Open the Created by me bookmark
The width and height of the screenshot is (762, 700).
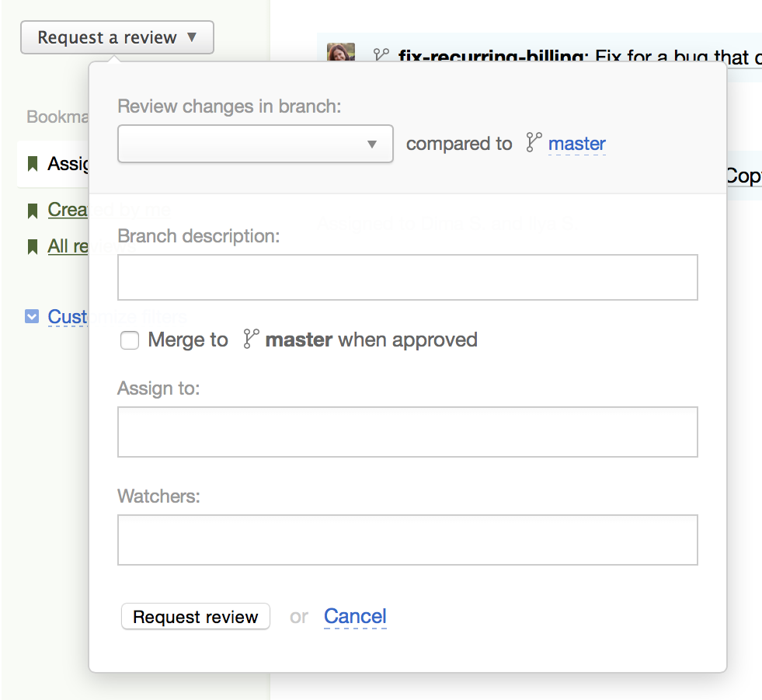[68, 210]
